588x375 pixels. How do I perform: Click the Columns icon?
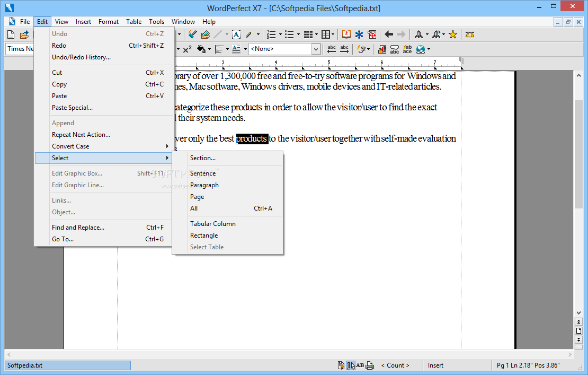308,34
